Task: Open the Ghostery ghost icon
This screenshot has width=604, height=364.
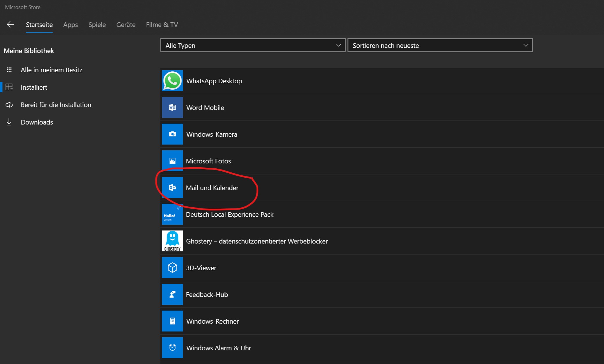Action: (x=172, y=241)
